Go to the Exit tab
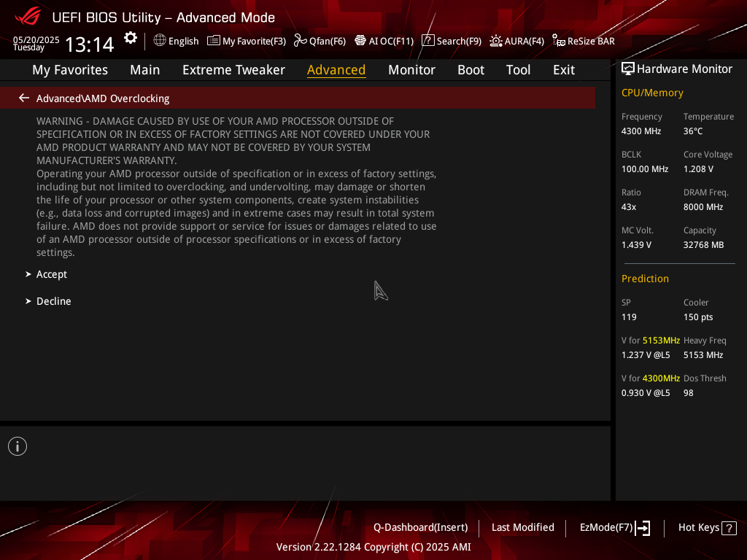 pyautogui.click(x=564, y=70)
